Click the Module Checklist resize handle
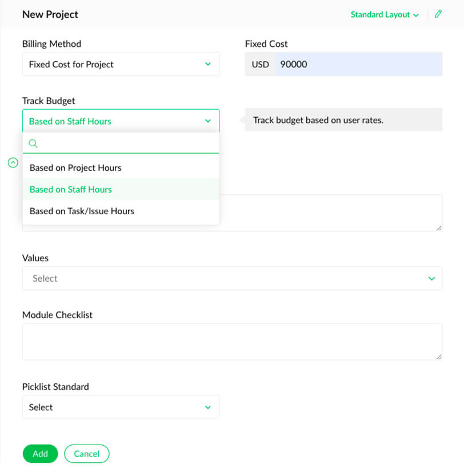The width and height of the screenshot is (464, 476). (x=438, y=356)
